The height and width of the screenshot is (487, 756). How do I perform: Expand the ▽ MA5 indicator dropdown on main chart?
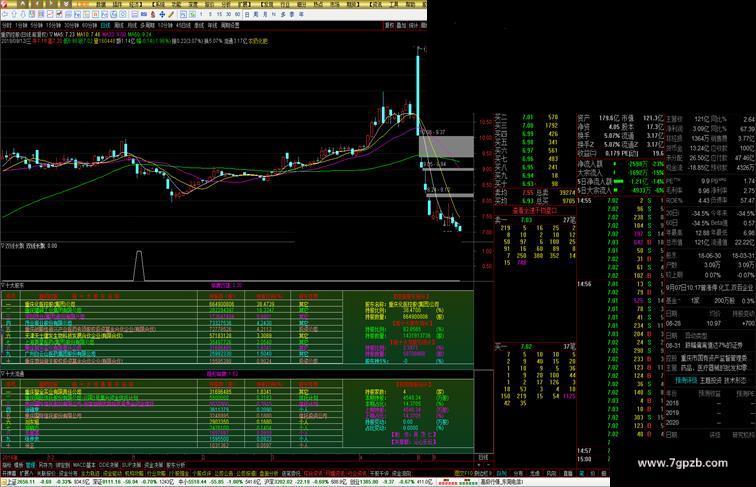point(51,35)
